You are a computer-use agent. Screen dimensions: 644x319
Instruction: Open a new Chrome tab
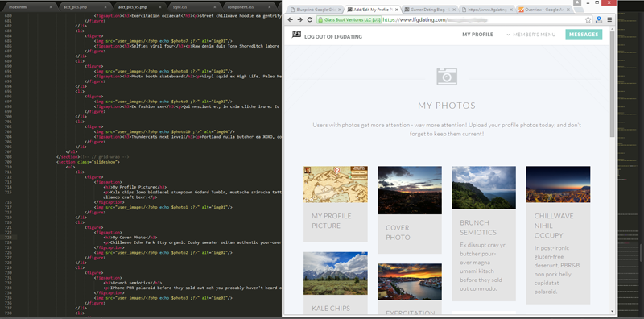coord(580,10)
